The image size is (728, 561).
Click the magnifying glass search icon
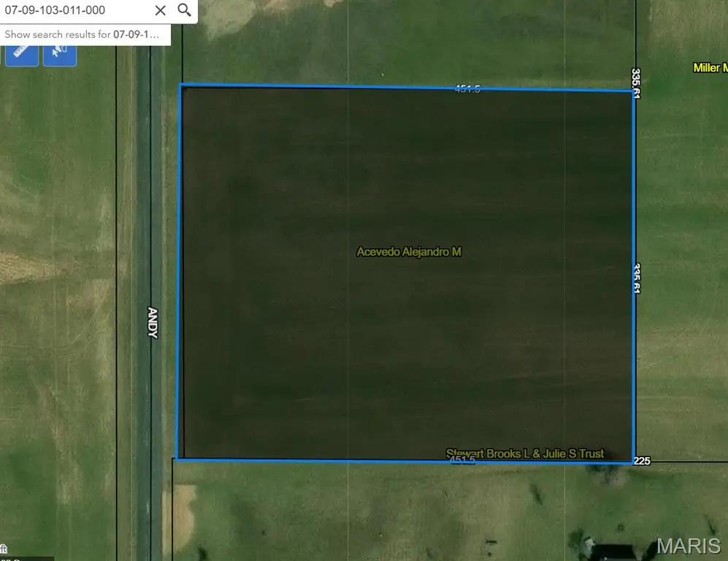point(185,10)
